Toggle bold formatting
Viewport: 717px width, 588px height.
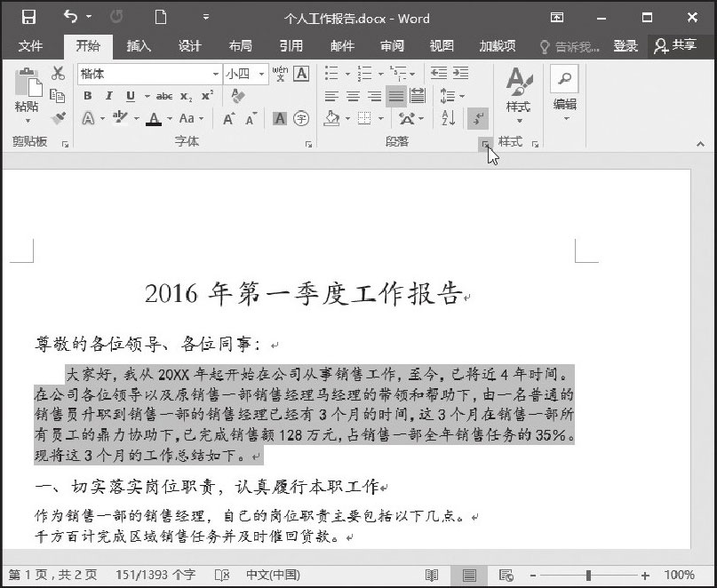[87, 96]
